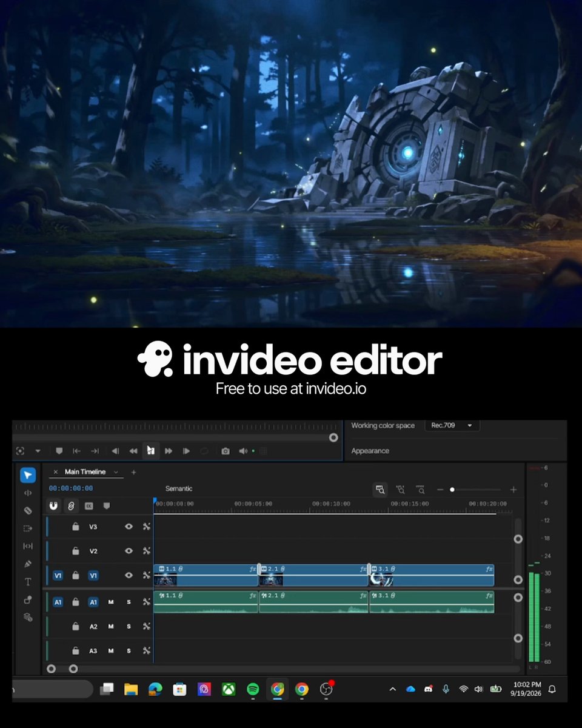This screenshot has height=728, width=582.
Task: Click the A1 source patch button
Action: 58,602
